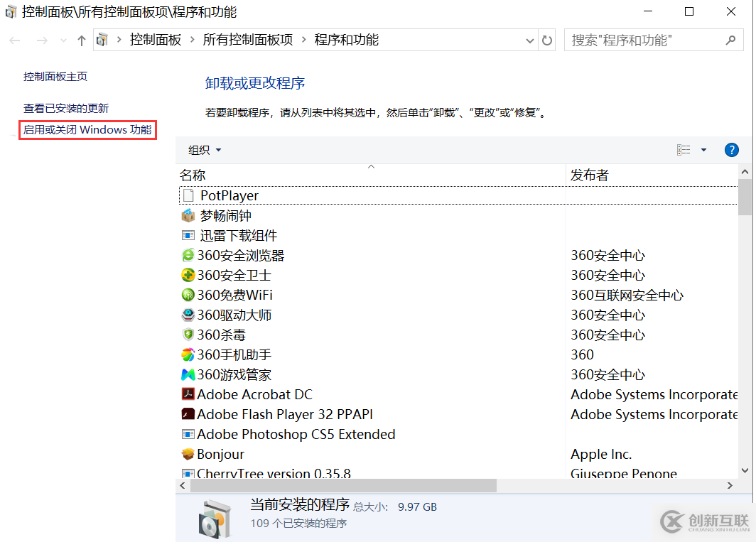Click the 360免费WiFi icon

click(x=188, y=295)
